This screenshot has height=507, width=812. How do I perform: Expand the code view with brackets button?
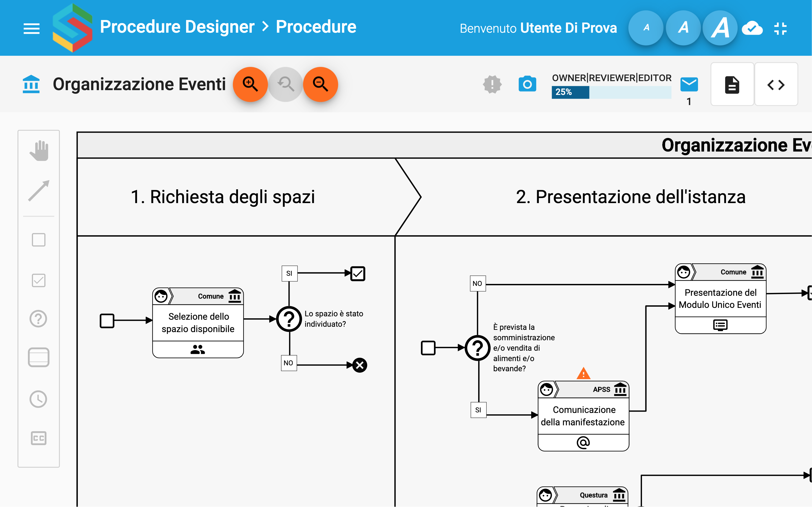(776, 84)
